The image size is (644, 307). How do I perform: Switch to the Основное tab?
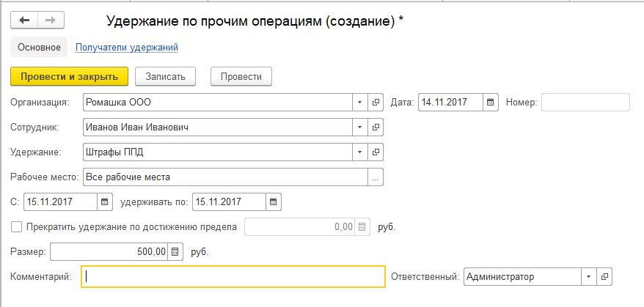point(39,48)
